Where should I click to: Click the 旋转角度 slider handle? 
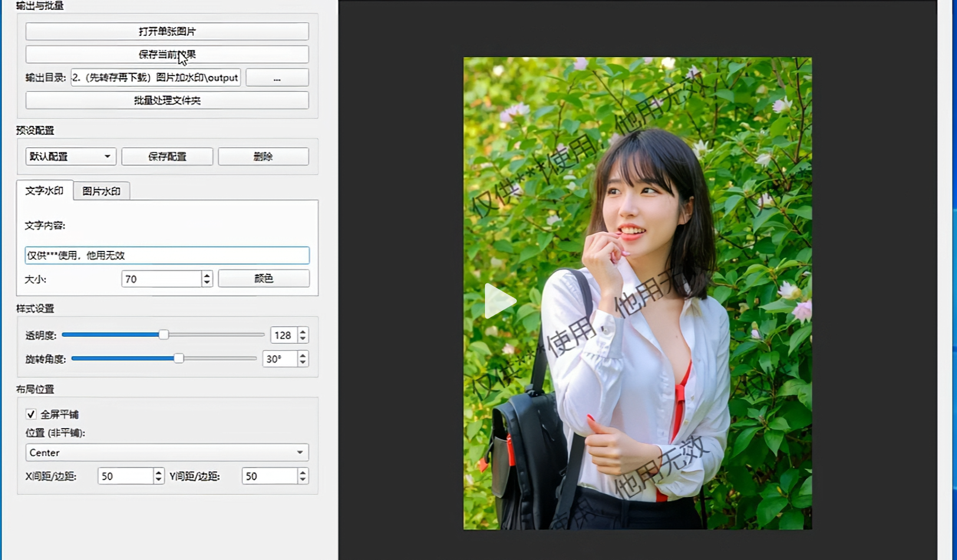tap(179, 358)
